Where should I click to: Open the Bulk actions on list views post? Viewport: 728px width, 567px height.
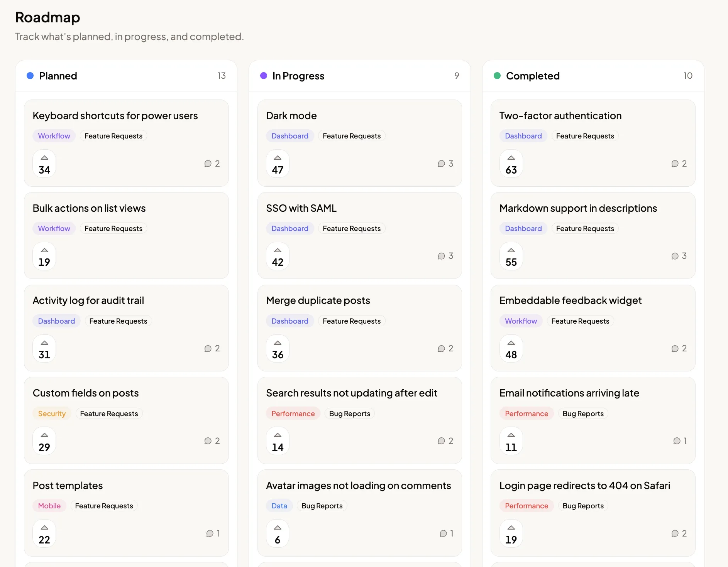click(89, 208)
